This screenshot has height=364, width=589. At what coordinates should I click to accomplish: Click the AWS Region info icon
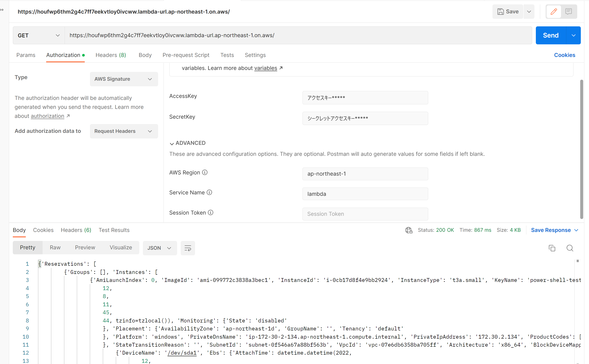tap(205, 172)
